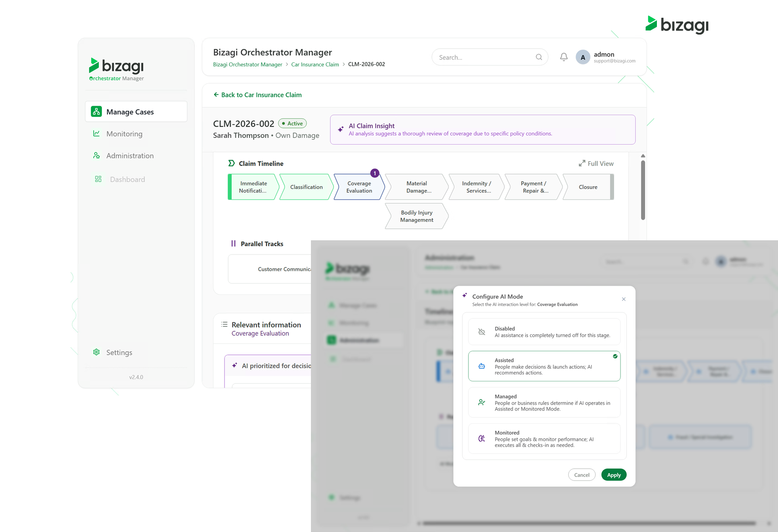Click the Claim Timeline header icon

tap(231, 163)
